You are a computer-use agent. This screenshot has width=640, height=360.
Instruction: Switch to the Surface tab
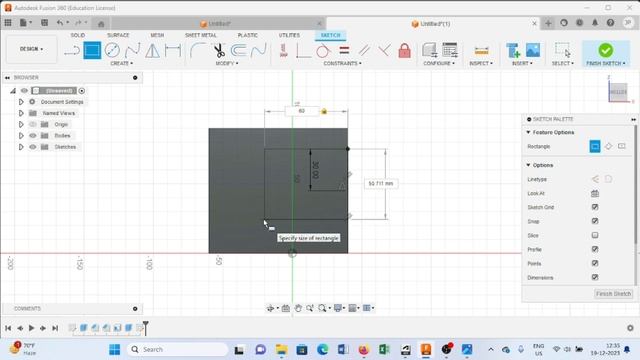(x=118, y=36)
